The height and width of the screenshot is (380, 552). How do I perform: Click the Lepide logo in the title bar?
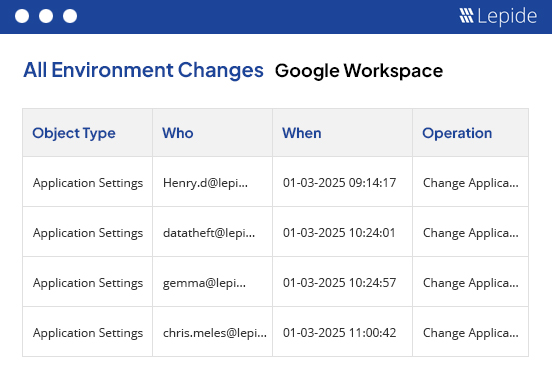[x=498, y=16]
